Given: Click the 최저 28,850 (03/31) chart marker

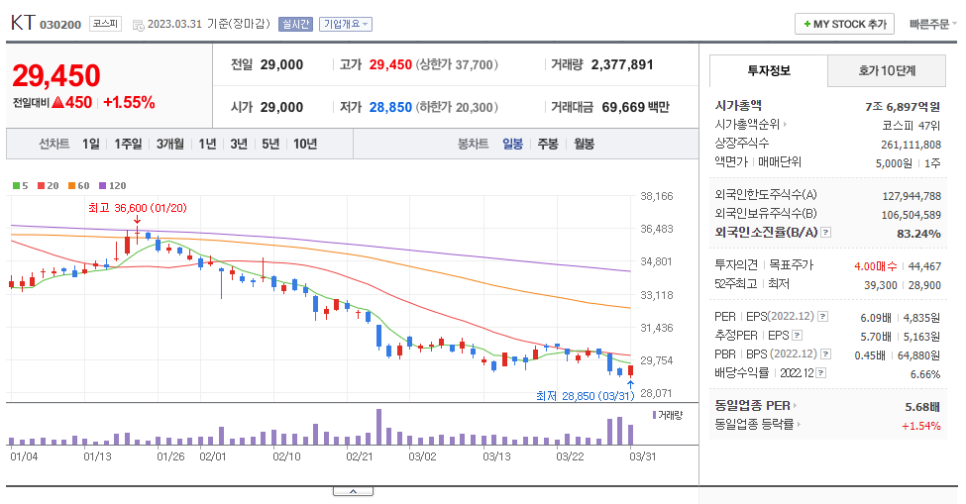Looking at the screenshot, I should pyautogui.click(x=585, y=396).
